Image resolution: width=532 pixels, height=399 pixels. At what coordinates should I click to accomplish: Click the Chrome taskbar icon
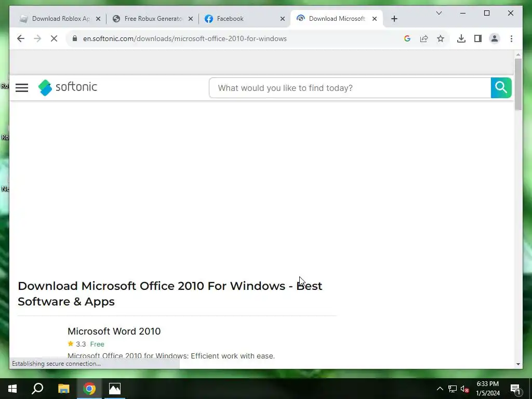pos(89,389)
